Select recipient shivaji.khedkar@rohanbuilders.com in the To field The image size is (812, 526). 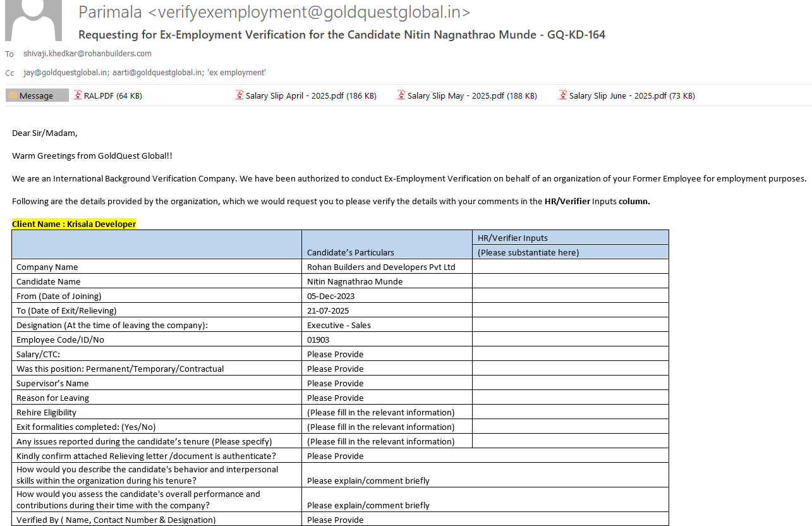[87, 54]
